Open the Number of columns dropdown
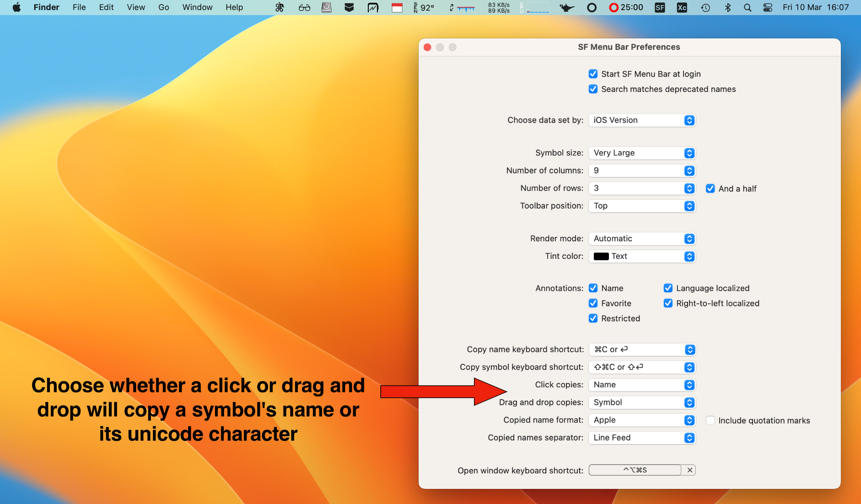The width and height of the screenshot is (861, 504). point(642,171)
